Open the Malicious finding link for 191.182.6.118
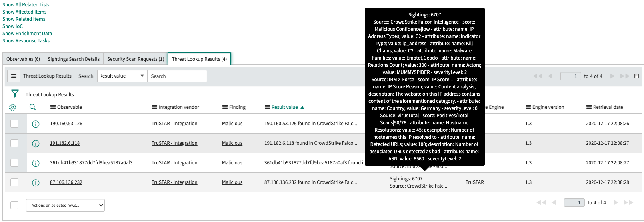 click(x=232, y=143)
